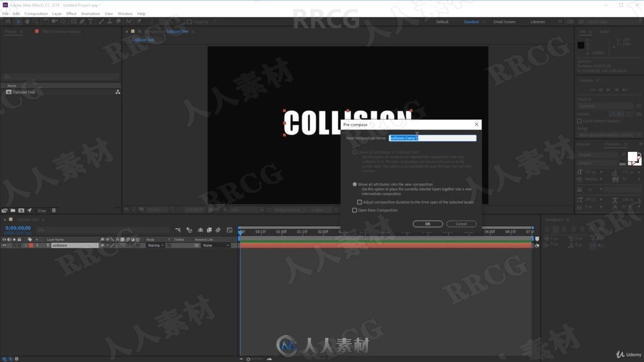The height and width of the screenshot is (362, 644).
Task: Click the Draft 3D icon in timeline
Action: coord(189,230)
